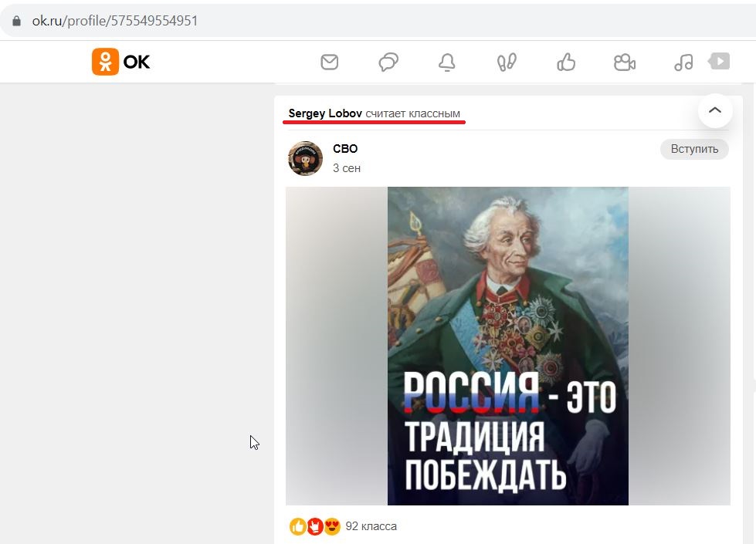This screenshot has width=756, height=544.
Task: Open the discussions chat bubbles icon
Action: click(388, 63)
